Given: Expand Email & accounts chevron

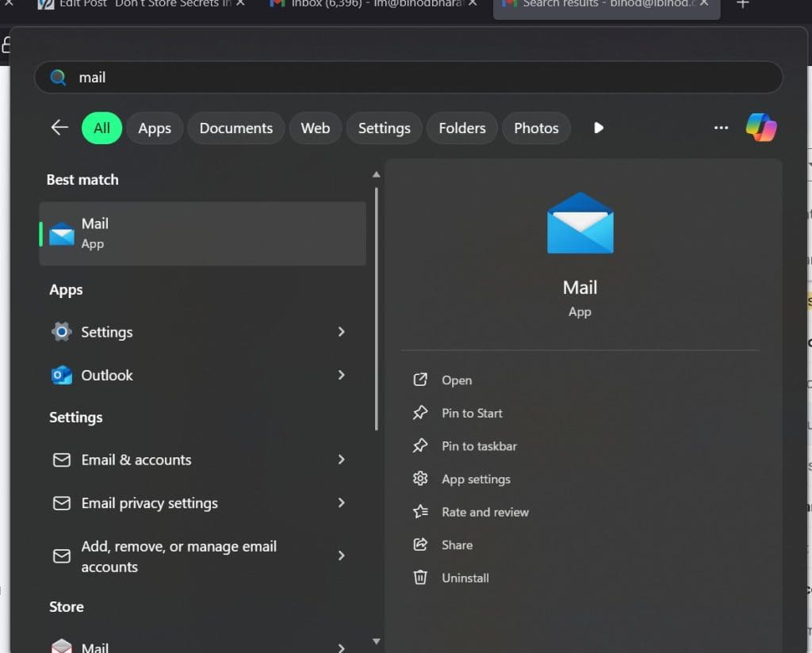Looking at the screenshot, I should (342, 460).
